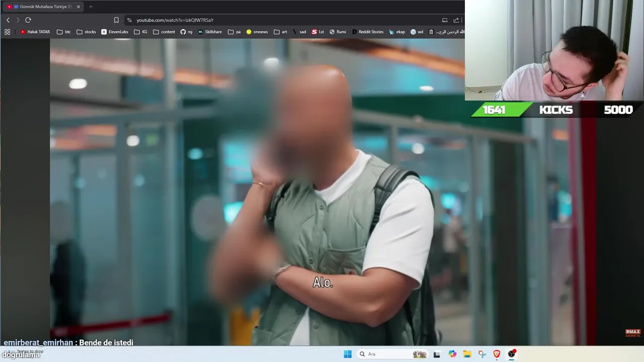644x362 pixels.
Task: Open the mj GitHub bookmark
Action: (x=186, y=32)
